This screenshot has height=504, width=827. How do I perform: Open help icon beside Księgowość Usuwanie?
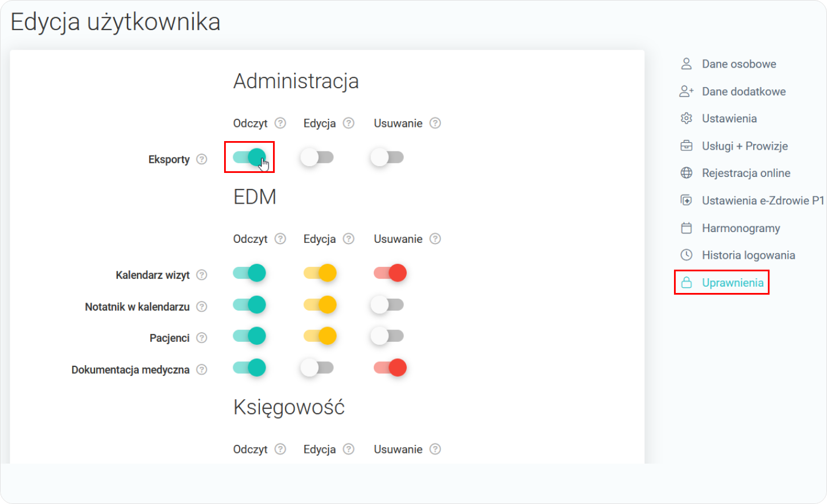[435, 449]
